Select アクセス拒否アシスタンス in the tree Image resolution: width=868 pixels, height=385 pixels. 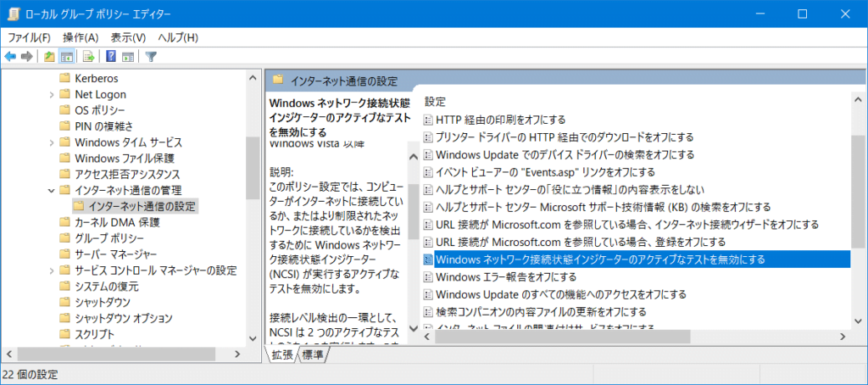click(x=127, y=175)
